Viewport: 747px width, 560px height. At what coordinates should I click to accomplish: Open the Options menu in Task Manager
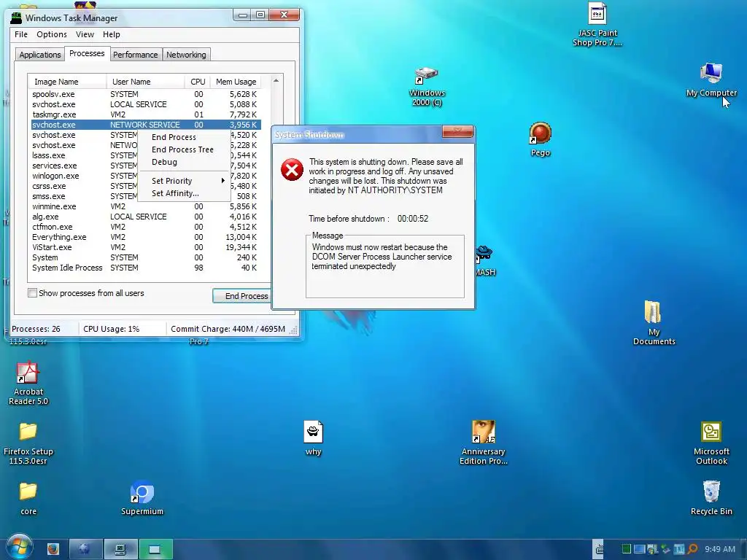pyautogui.click(x=52, y=34)
